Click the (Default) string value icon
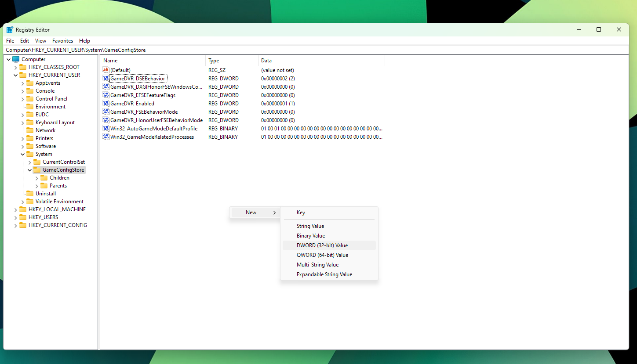637x364 pixels. pos(106,70)
